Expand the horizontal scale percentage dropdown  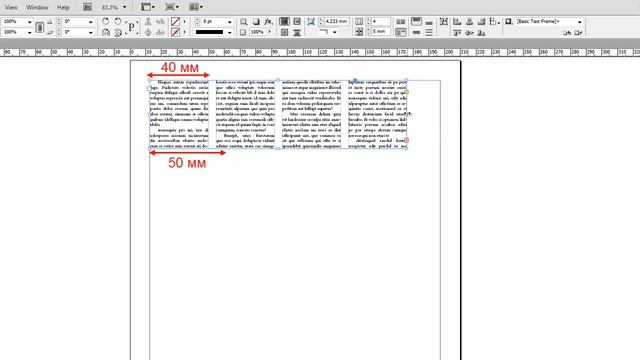[x=29, y=22]
